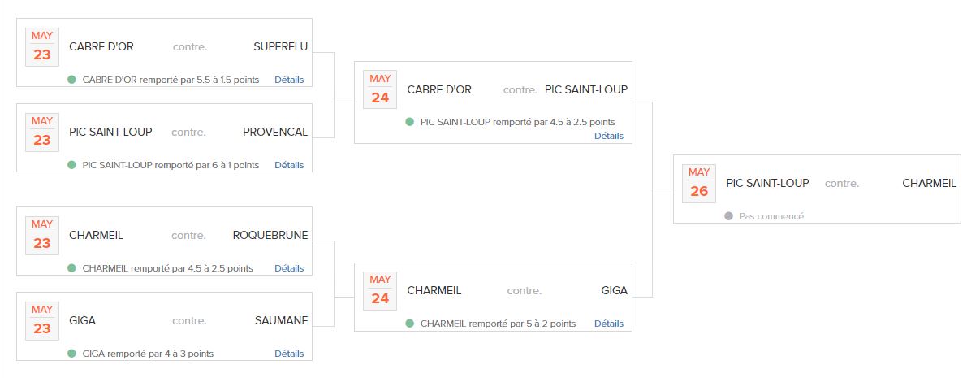Click May 23 date icon for Giga vs Saumane

click(x=42, y=320)
